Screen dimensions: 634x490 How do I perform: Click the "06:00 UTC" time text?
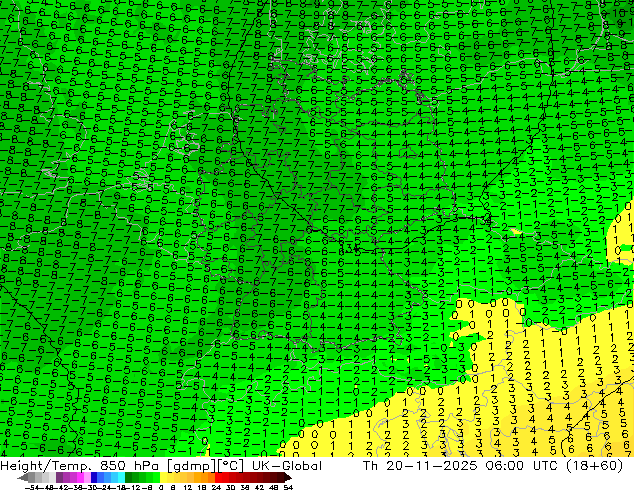(x=522, y=466)
